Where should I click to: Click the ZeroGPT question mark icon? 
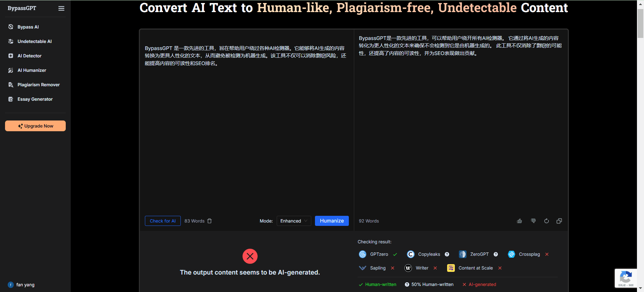point(496,254)
